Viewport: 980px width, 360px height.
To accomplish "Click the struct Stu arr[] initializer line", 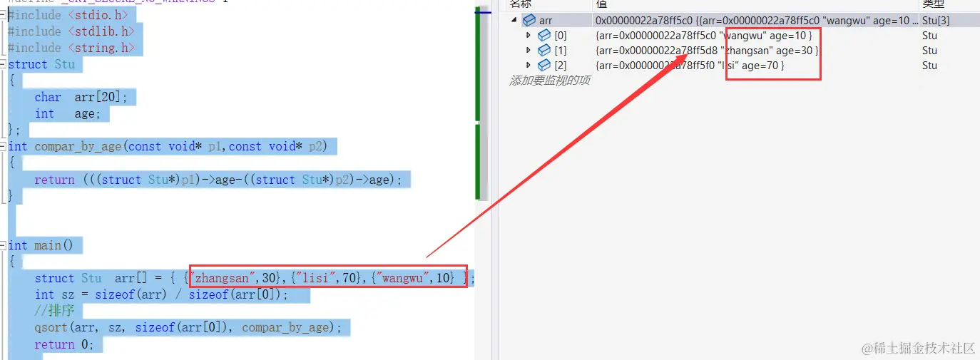I will coord(254,278).
